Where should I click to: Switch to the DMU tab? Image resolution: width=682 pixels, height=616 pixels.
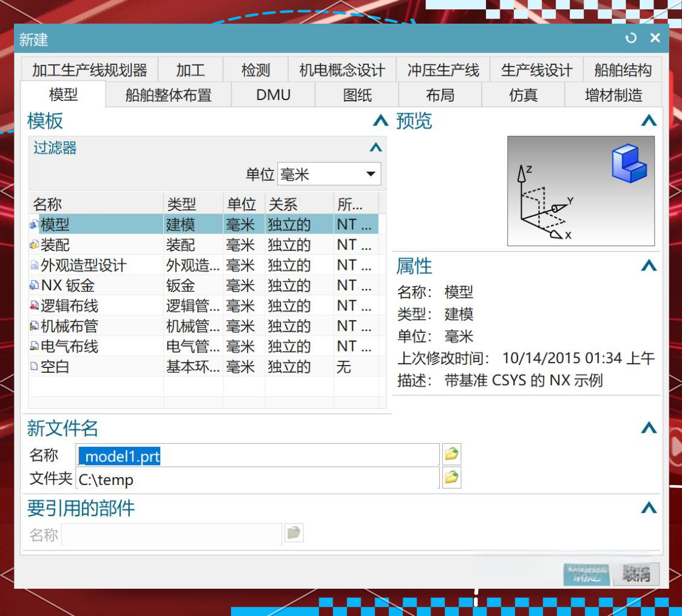tap(273, 95)
